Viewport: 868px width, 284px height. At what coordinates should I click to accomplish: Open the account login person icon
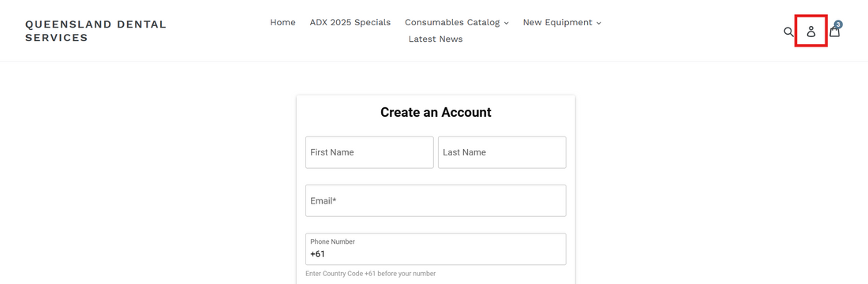(811, 32)
